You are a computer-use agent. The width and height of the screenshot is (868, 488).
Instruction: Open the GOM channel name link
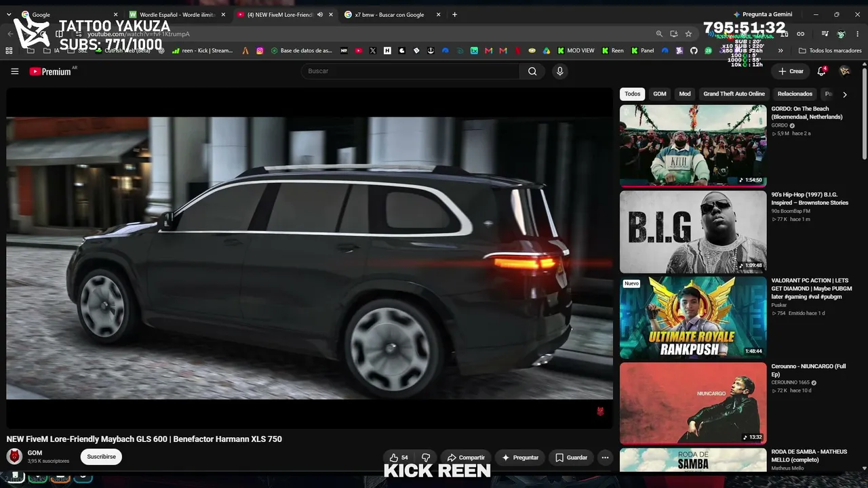[x=35, y=453]
